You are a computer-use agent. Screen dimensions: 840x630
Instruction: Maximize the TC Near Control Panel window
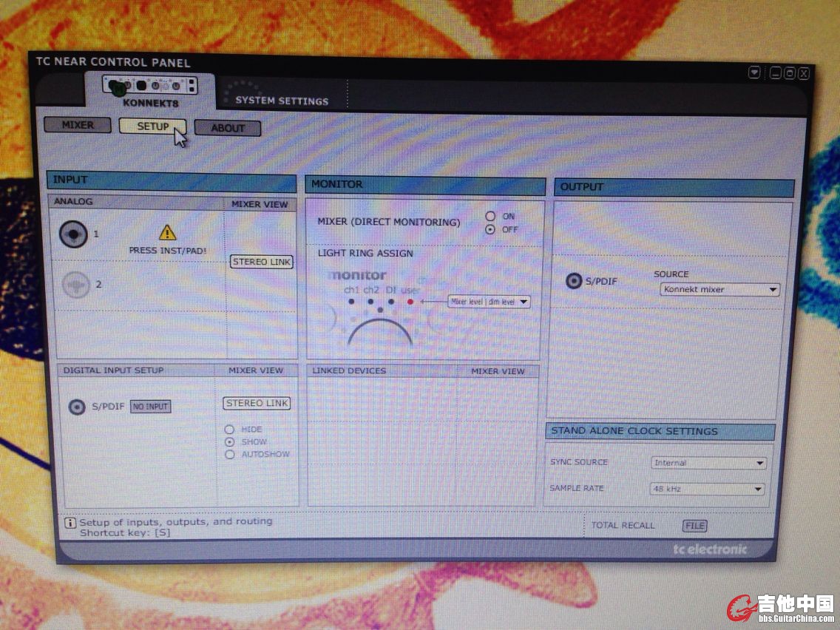(x=790, y=73)
